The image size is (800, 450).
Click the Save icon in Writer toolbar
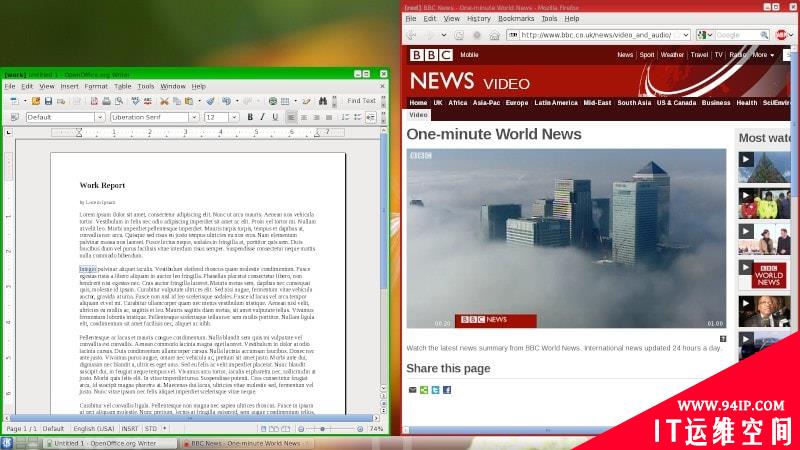(48, 101)
